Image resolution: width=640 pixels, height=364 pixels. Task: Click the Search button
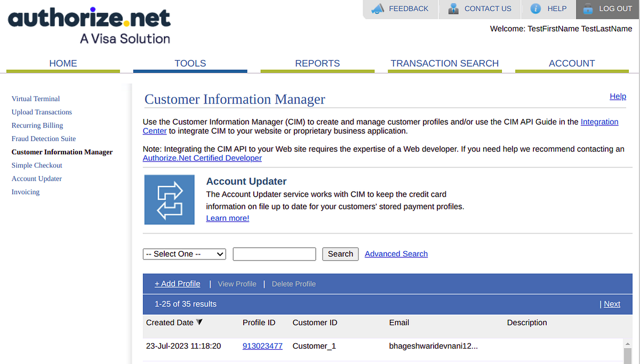[x=340, y=254]
